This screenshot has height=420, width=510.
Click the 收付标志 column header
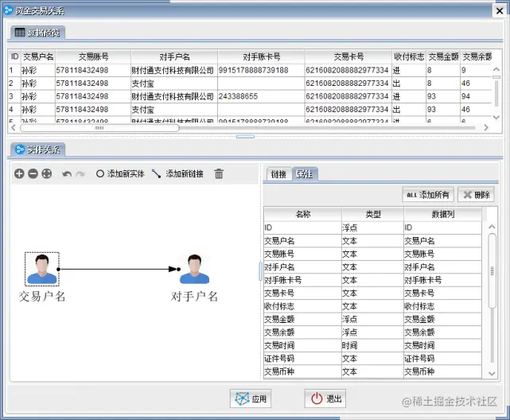(409, 57)
